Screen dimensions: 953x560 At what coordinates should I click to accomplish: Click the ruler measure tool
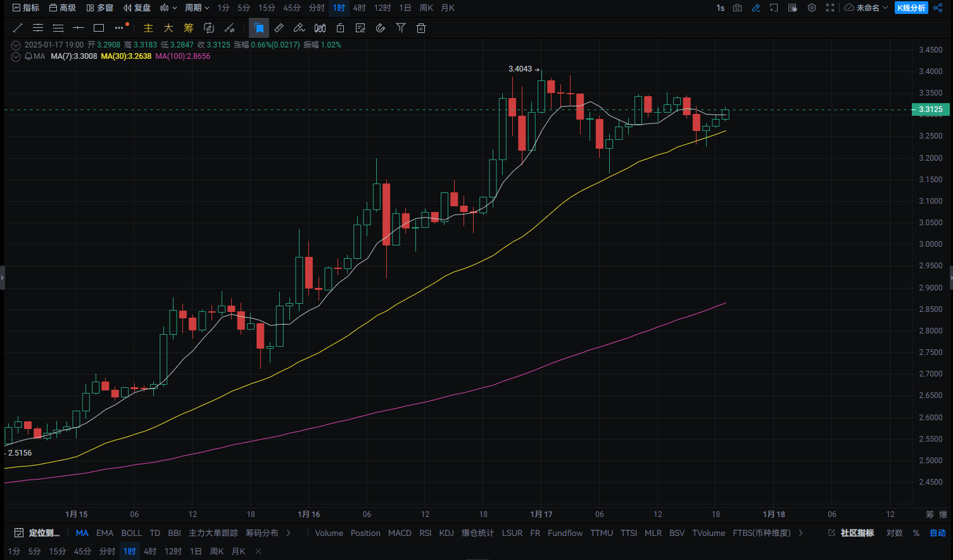tap(277, 28)
